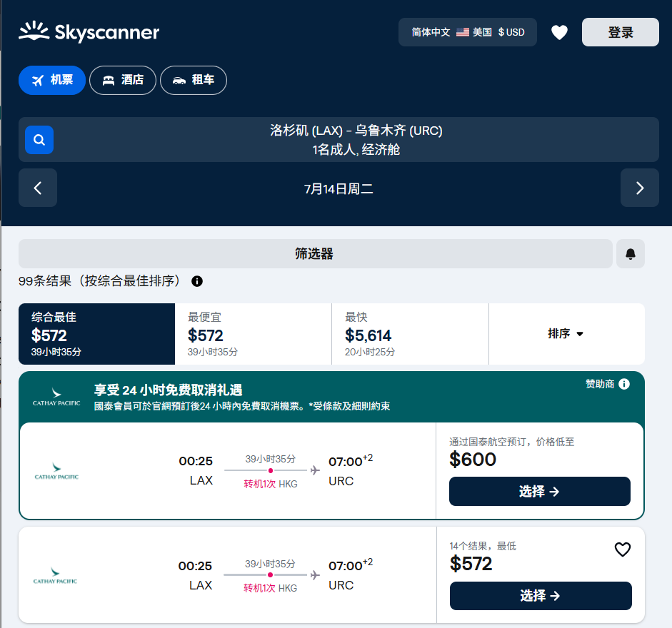
Task: Go to next day with right arrow
Action: (639, 188)
